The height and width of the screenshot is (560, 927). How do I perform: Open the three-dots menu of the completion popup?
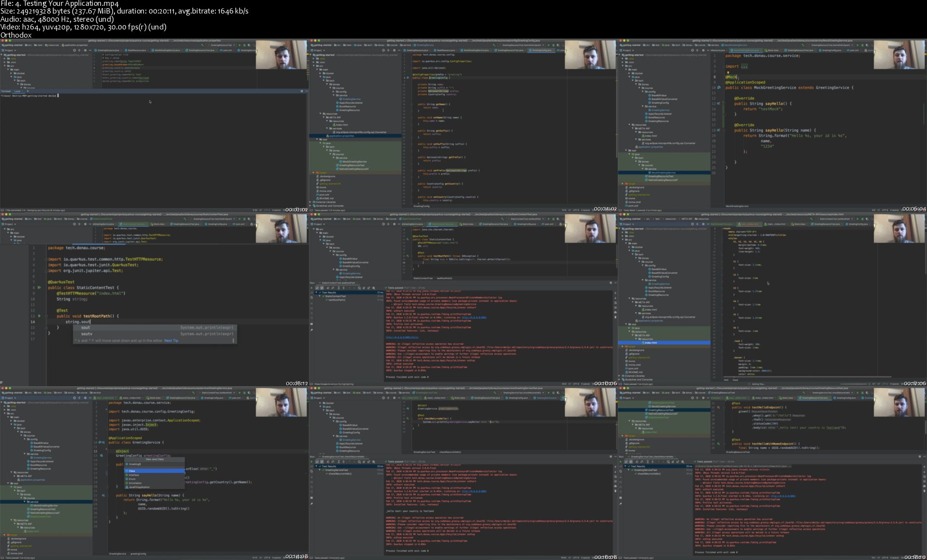coord(233,341)
